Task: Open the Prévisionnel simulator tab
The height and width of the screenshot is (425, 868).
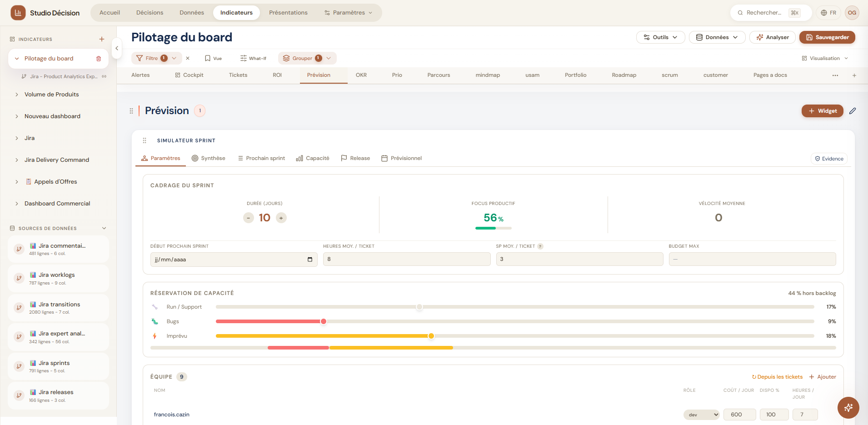Action: pyautogui.click(x=402, y=158)
